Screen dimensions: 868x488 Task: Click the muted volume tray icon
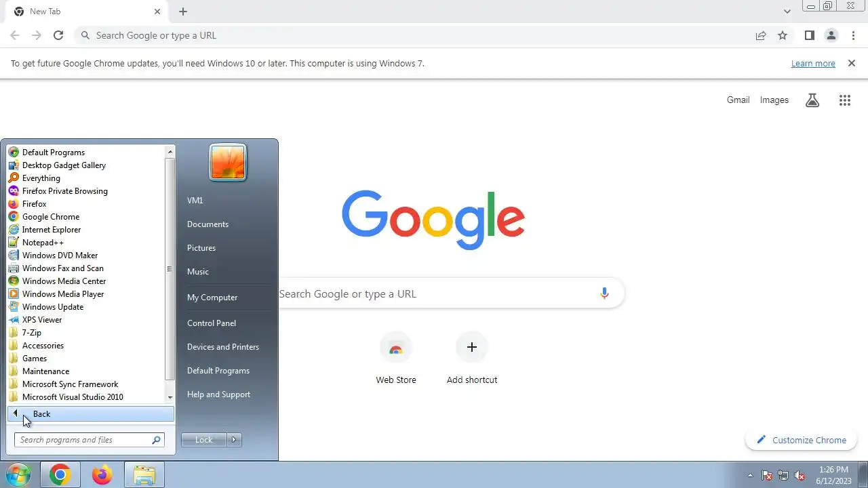click(800, 475)
